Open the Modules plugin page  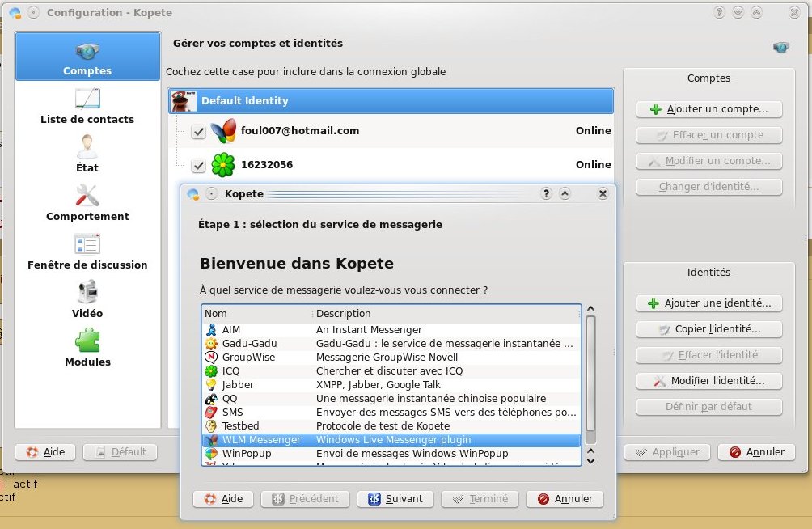[x=87, y=348]
